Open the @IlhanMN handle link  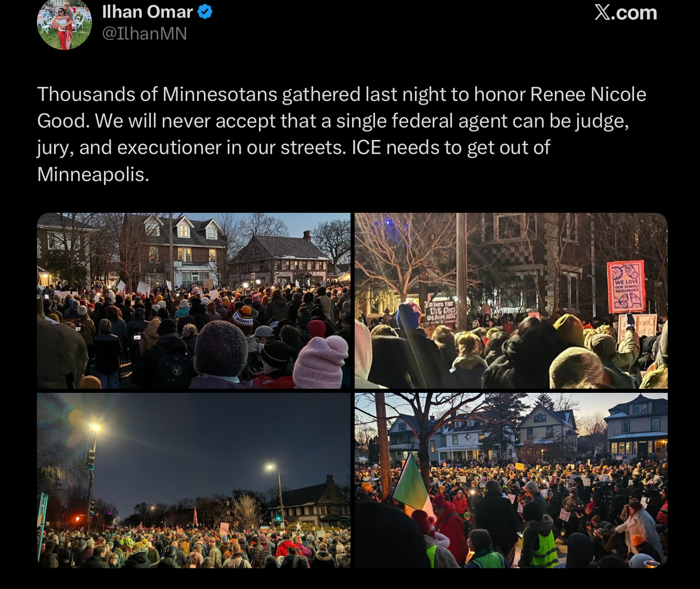coord(145,34)
